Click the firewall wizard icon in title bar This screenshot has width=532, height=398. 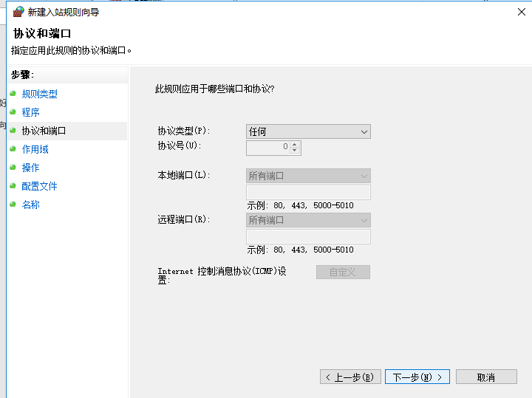pos(18,12)
